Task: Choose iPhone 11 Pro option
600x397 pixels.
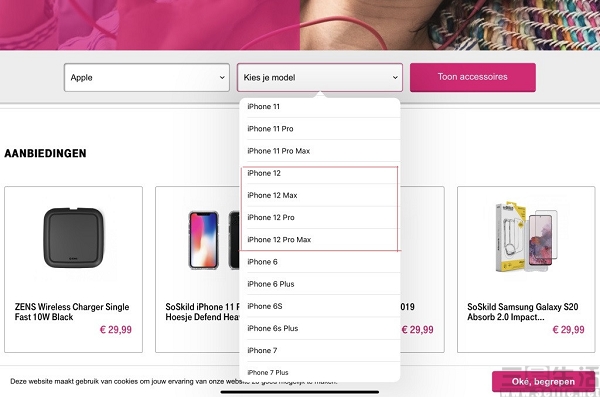Action: (x=320, y=129)
